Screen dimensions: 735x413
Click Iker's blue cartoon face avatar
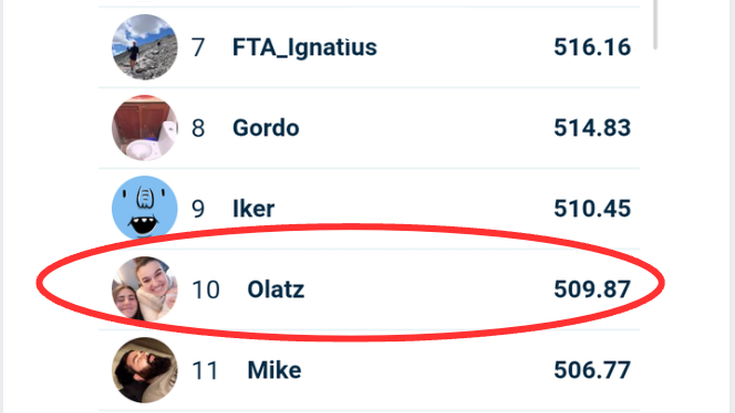[x=145, y=209]
